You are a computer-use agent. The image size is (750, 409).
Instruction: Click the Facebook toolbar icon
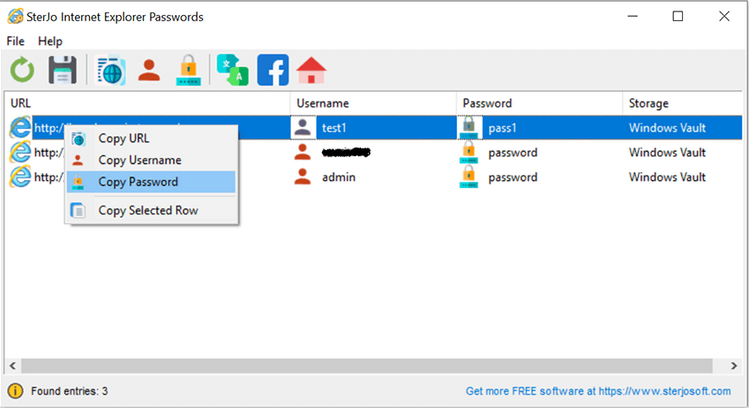coord(273,70)
